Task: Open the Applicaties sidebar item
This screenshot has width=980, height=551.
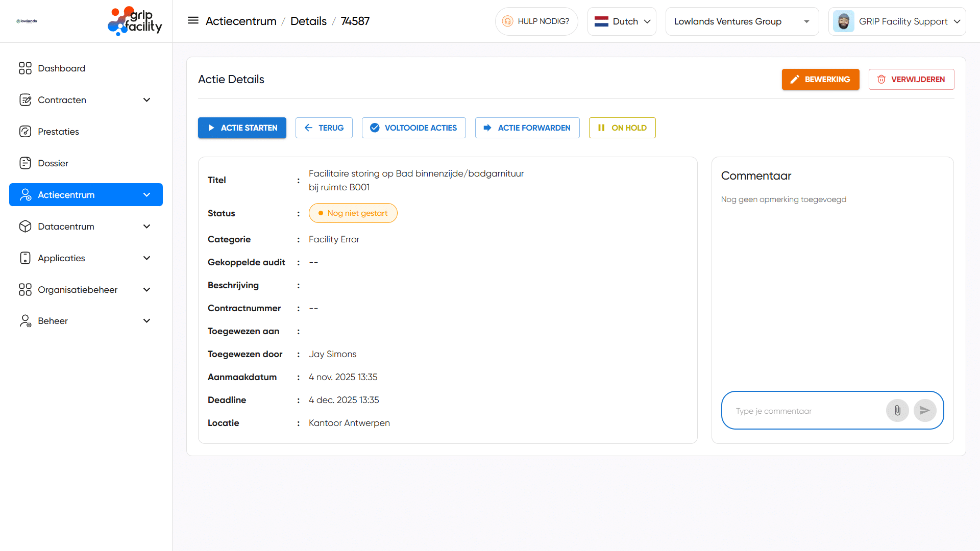Action: [x=62, y=258]
